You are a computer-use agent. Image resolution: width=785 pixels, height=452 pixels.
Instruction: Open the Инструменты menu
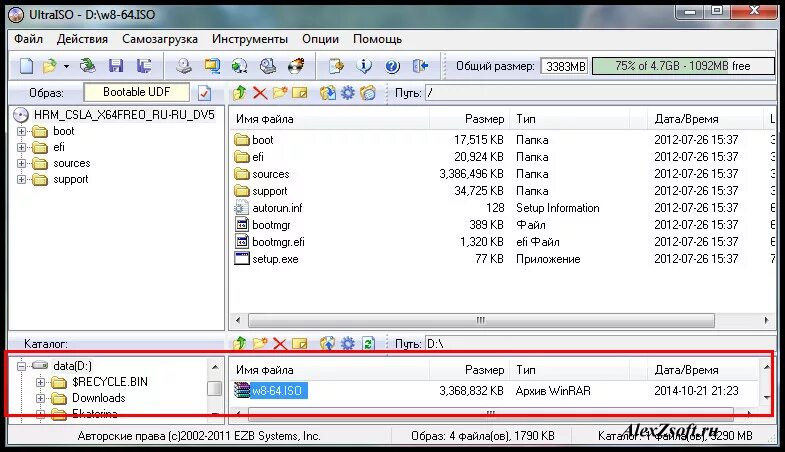pyautogui.click(x=250, y=39)
